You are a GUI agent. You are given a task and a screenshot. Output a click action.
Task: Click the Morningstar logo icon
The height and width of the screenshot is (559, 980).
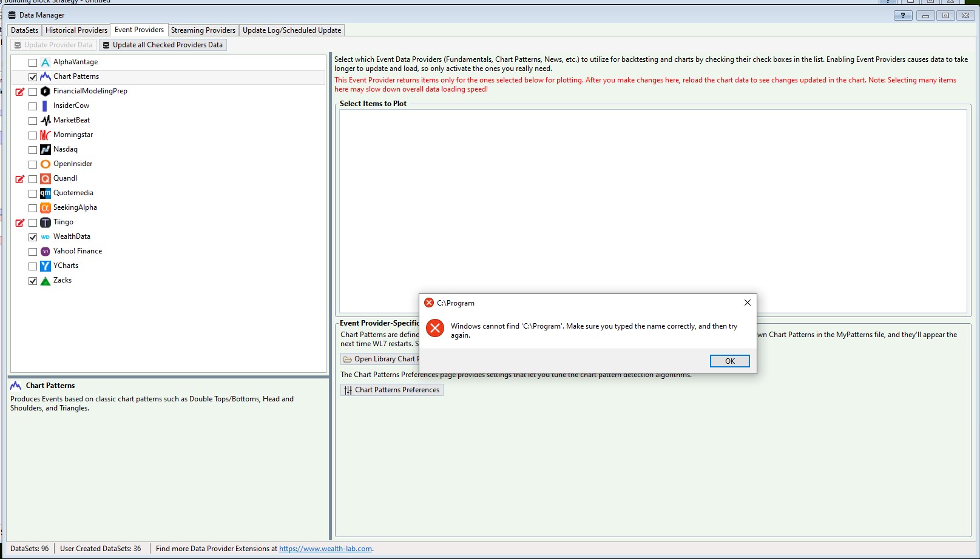(x=46, y=135)
